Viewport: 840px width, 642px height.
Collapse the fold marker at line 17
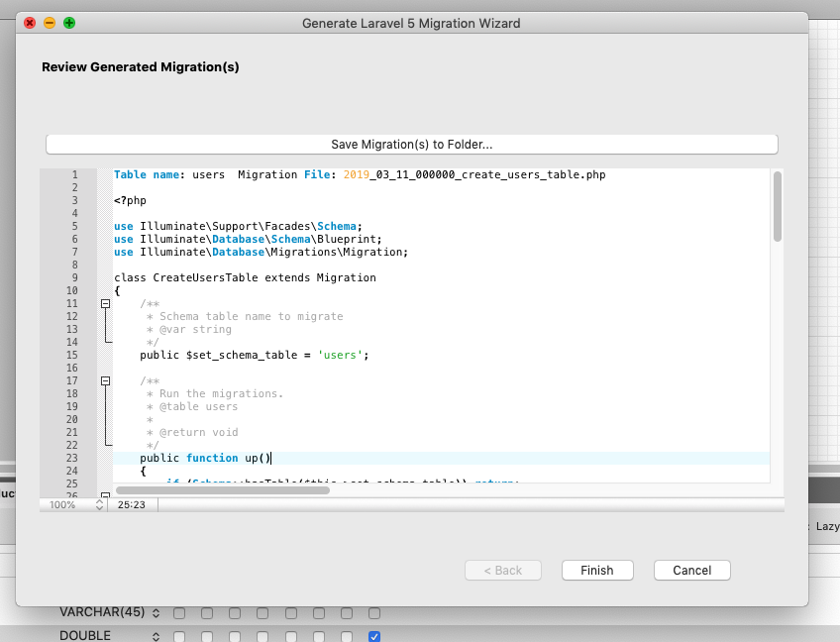pyautogui.click(x=106, y=381)
